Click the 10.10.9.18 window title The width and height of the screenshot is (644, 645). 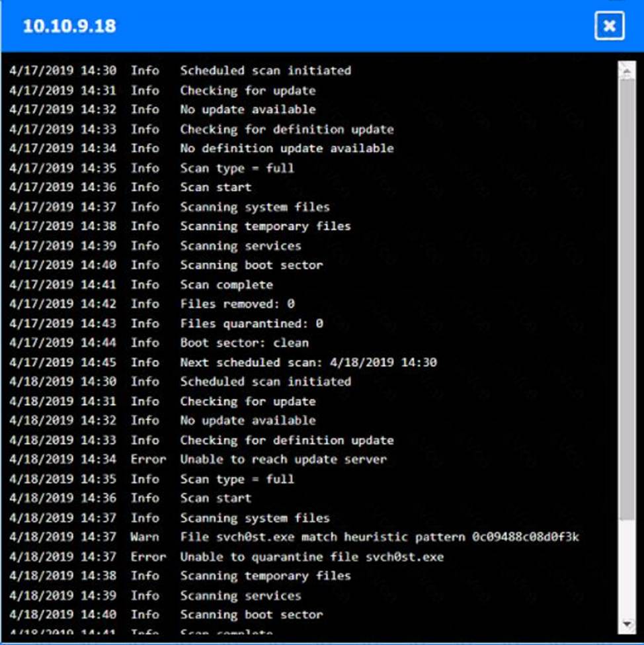[x=69, y=26]
